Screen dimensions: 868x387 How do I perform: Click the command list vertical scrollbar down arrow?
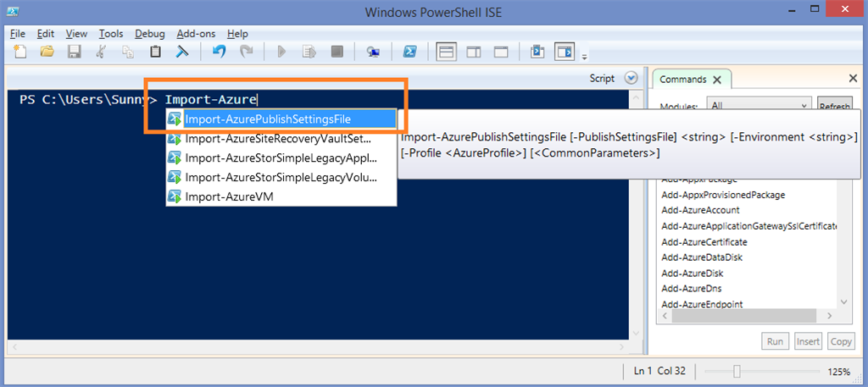click(x=843, y=301)
